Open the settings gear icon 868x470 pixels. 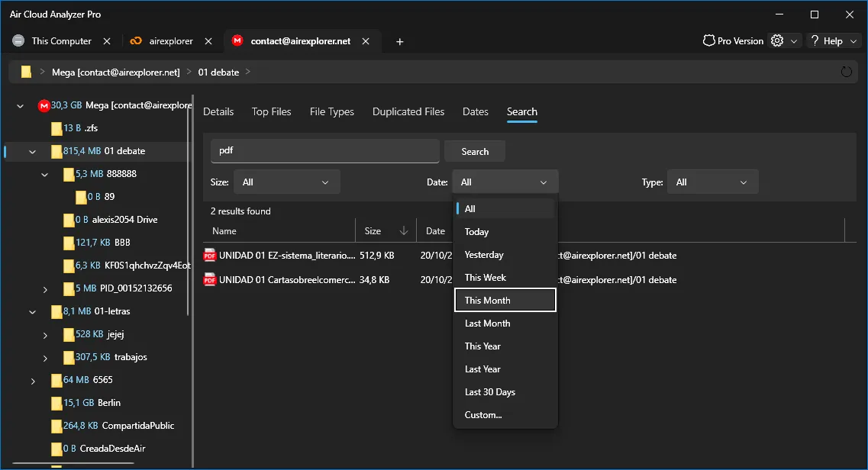tap(777, 41)
